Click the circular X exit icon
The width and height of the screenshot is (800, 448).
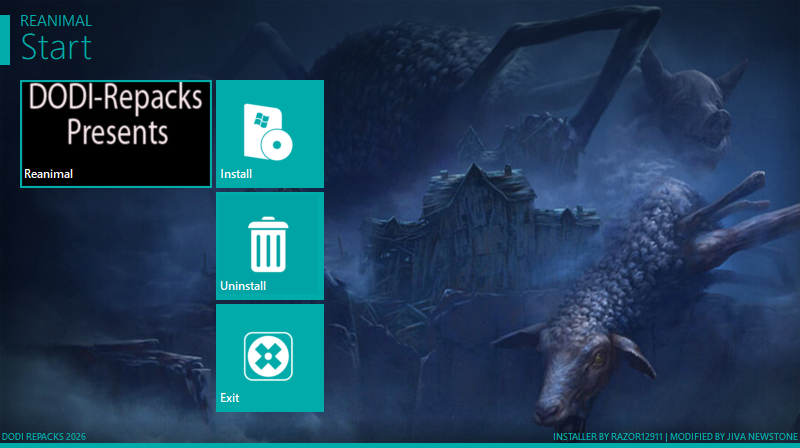pyautogui.click(x=269, y=356)
